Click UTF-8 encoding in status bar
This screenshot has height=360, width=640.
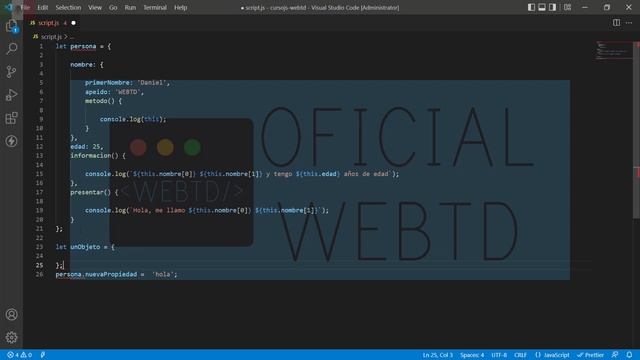point(499,355)
